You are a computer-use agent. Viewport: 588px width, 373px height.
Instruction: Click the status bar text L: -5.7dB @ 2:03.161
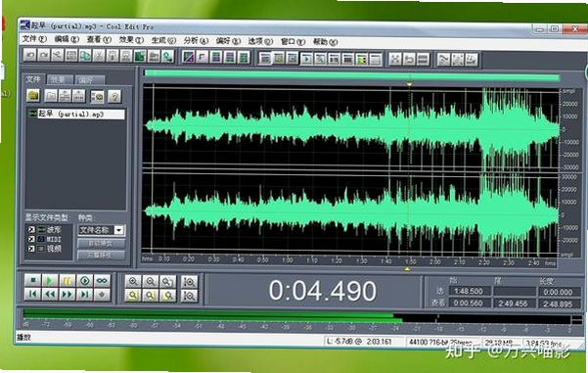coord(359,341)
